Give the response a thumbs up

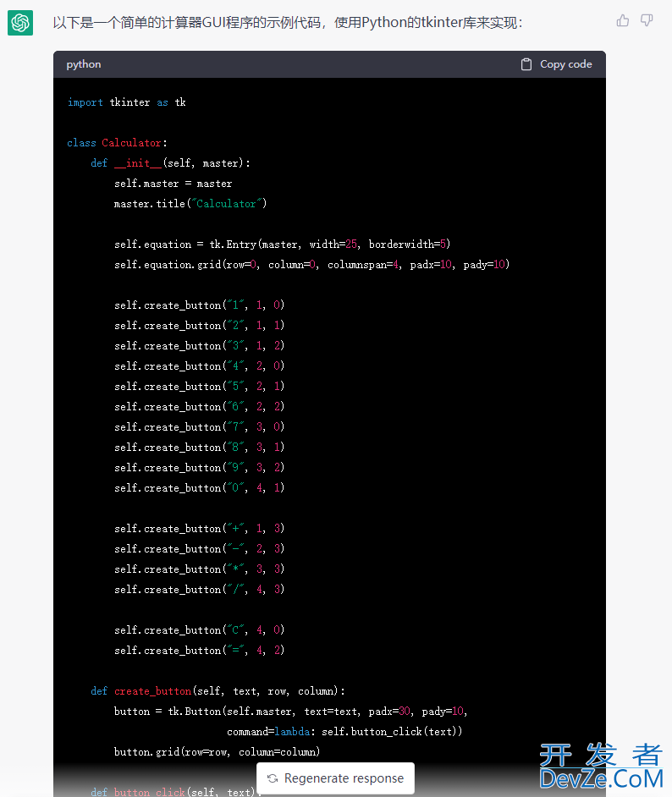click(x=623, y=21)
